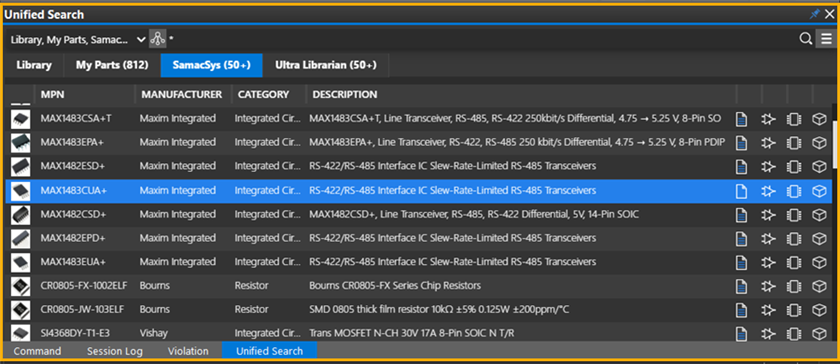Screen dimensions: 840x364
Task: Open the Violation panel tab
Action: pos(188,351)
